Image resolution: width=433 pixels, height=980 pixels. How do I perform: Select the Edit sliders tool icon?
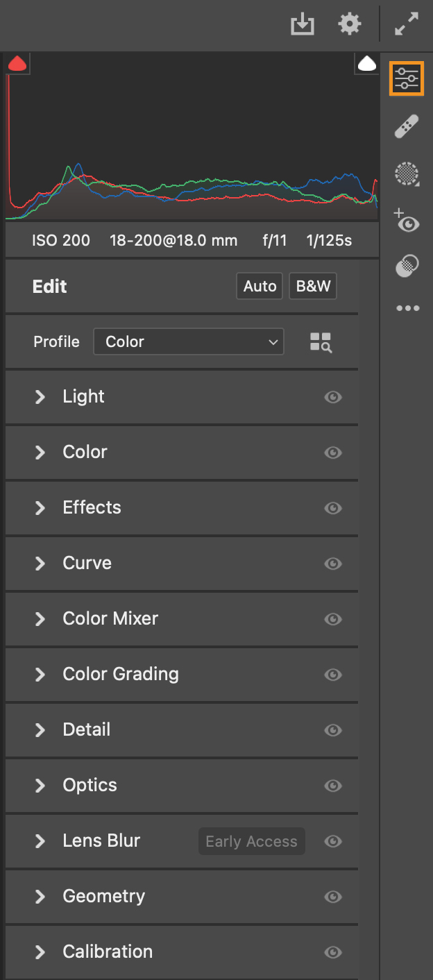pyautogui.click(x=407, y=78)
